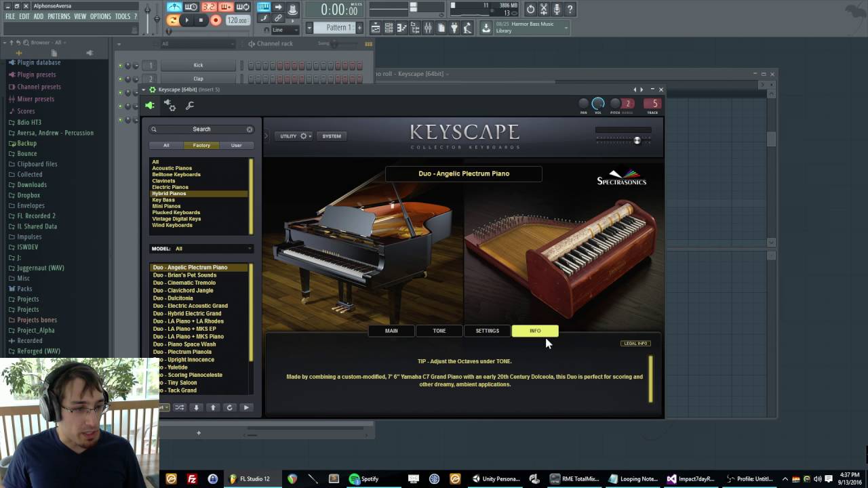Viewport: 868px width, 488px height.
Task: Expand the Channel presets folder
Action: point(39,87)
